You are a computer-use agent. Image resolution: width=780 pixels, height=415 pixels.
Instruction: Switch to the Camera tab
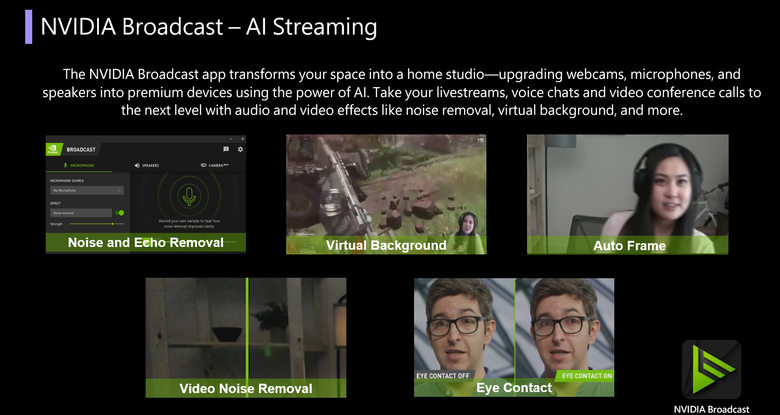(214, 165)
